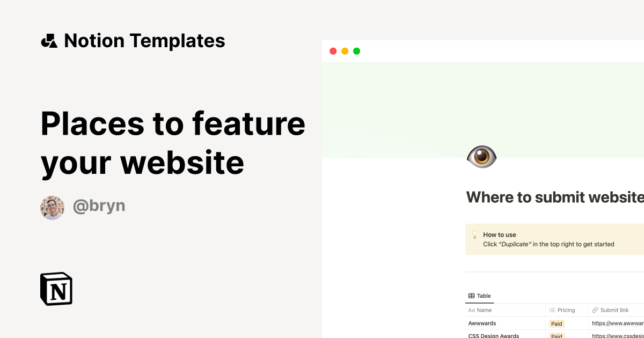Click the lightbulb icon in the callout
Viewport: 644px width, 338px height.
point(474,234)
